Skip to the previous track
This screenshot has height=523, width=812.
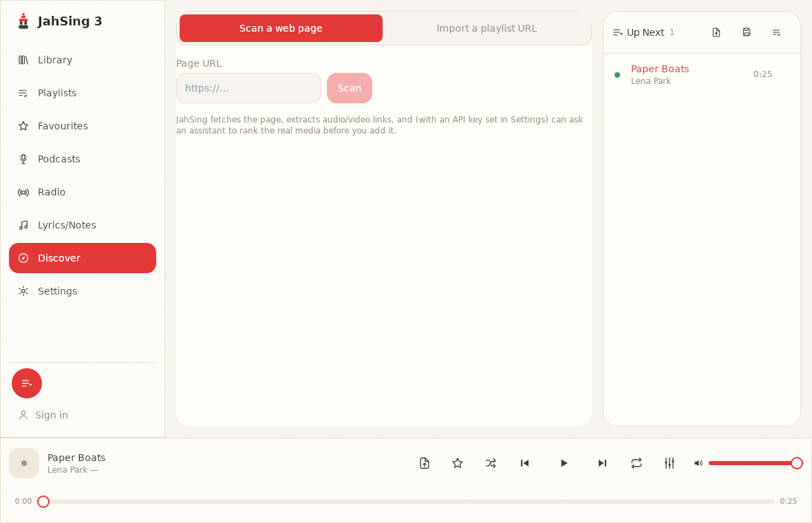[524, 463]
